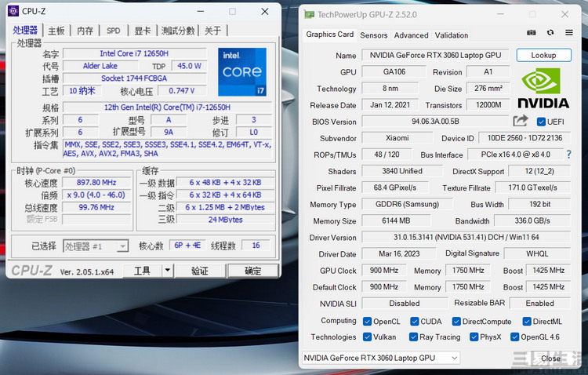
Task: Toggle the PhysX checkbox
Action: coord(474,337)
